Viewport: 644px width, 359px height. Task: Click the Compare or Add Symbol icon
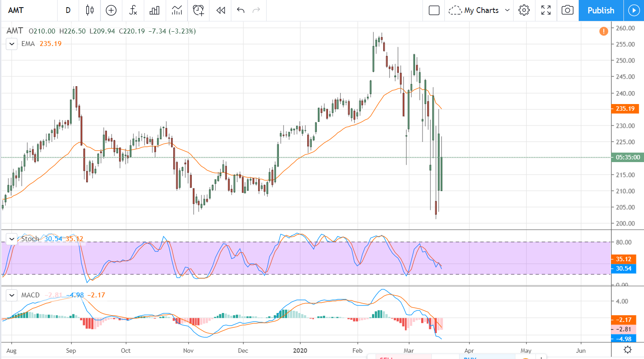coord(111,10)
